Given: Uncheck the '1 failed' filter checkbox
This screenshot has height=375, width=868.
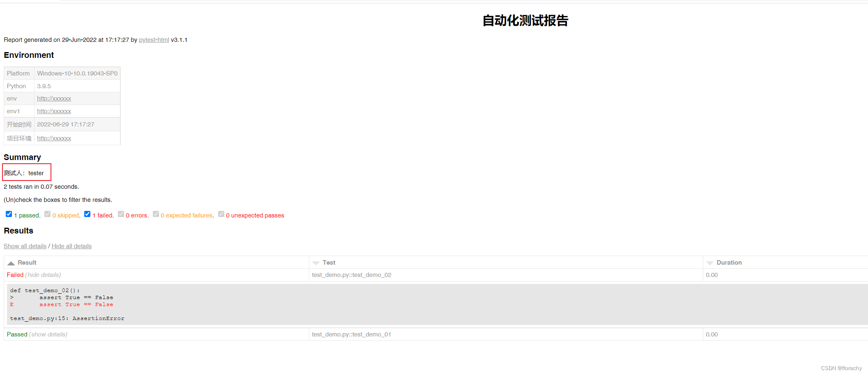Looking at the screenshot, I should click(x=87, y=214).
